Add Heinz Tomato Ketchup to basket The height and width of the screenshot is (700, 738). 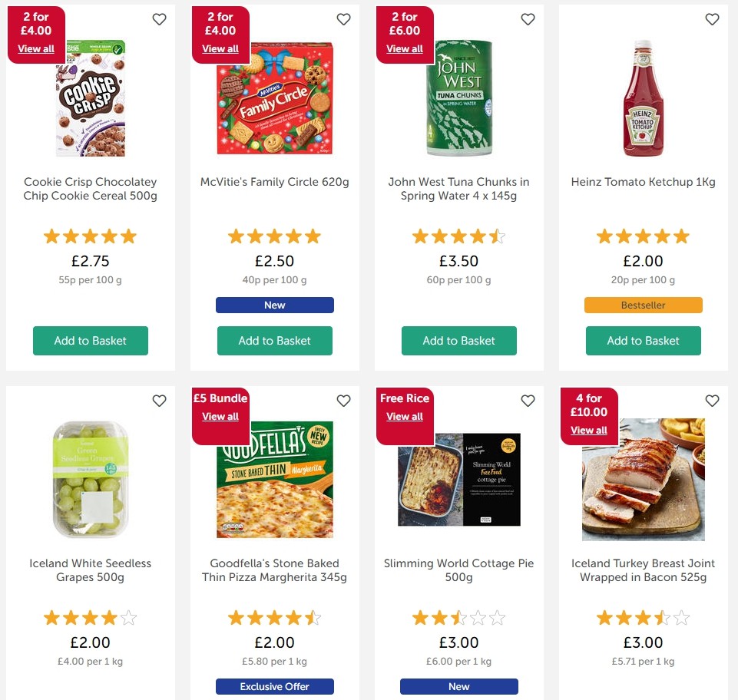pos(643,341)
